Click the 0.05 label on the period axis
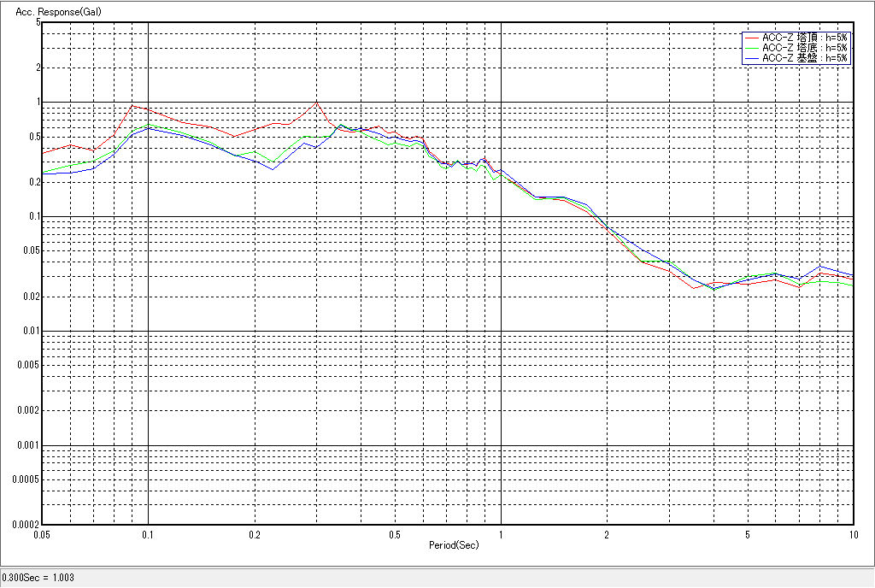This screenshot has width=875, height=588. click(x=42, y=534)
